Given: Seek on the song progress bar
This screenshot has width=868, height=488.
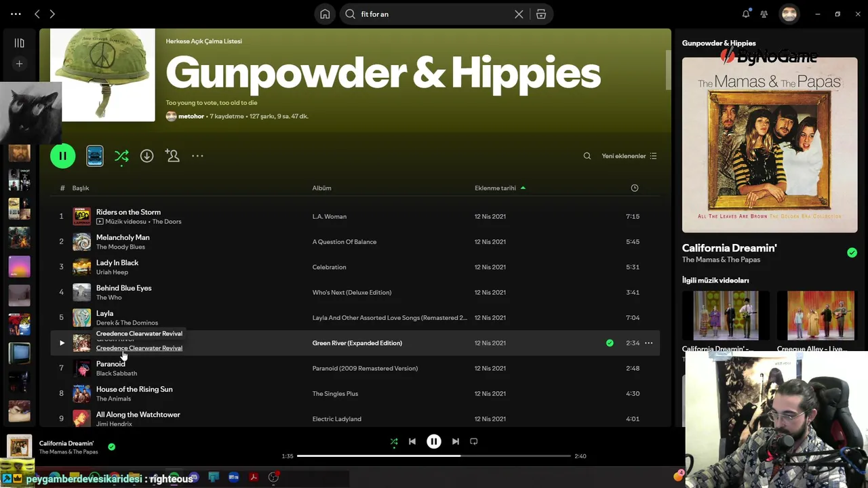Looking at the screenshot, I should [x=434, y=456].
